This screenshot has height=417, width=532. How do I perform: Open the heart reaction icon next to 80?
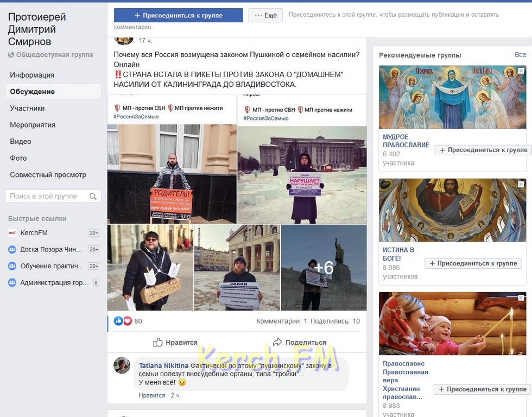click(x=127, y=321)
